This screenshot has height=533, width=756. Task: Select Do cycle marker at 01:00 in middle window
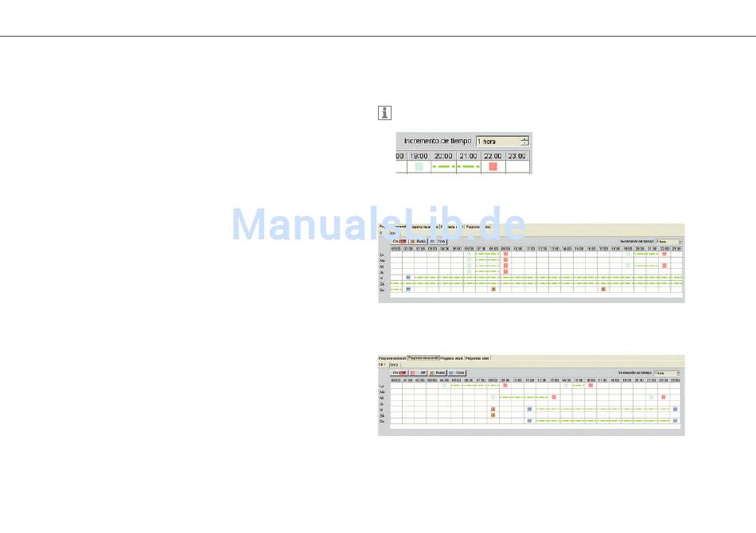pyautogui.click(x=408, y=289)
